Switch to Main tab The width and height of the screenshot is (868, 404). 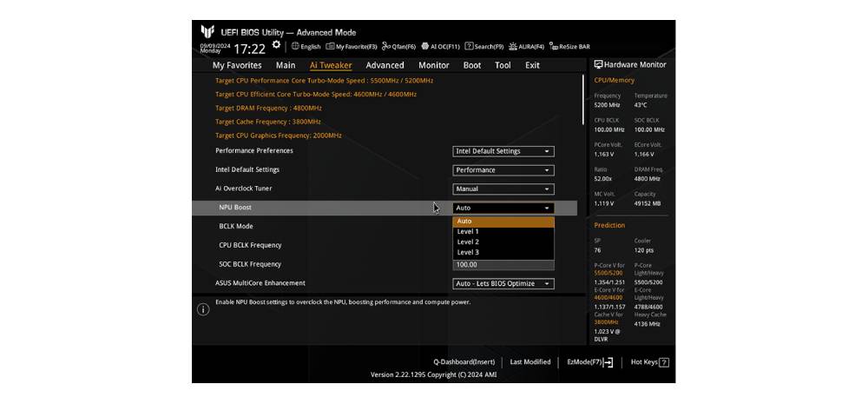click(x=286, y=65)
